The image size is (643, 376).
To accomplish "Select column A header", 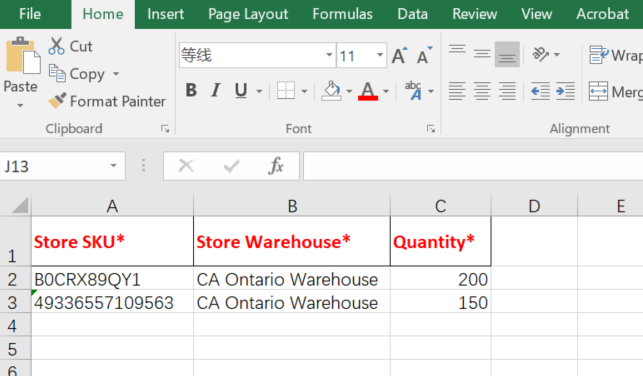I will [112, 206].
